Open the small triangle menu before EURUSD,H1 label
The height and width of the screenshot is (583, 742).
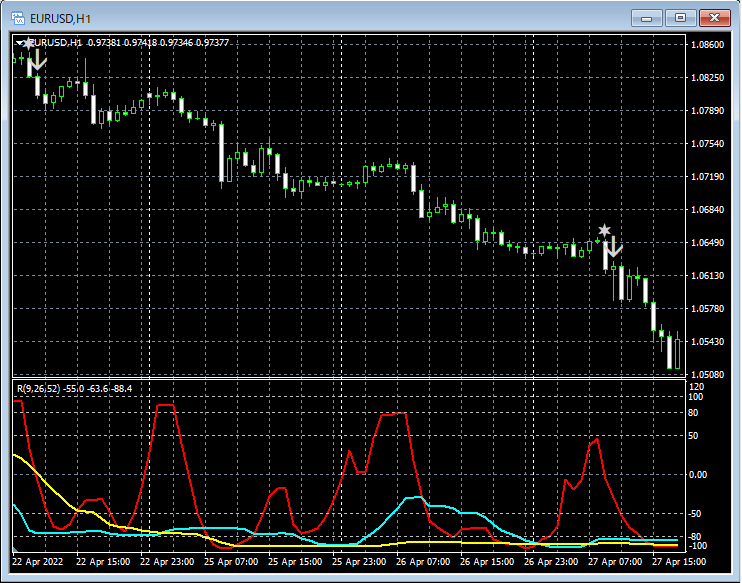tap(20, 43)
